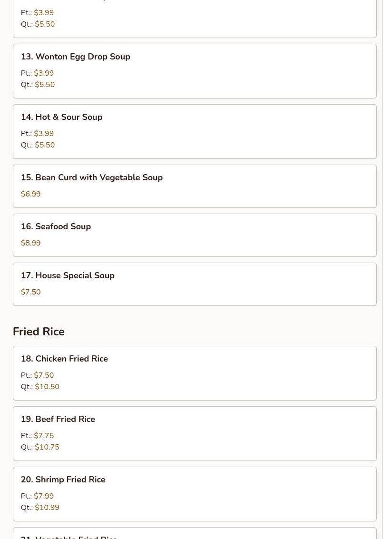Screen dimensions: 392x539
Task: Pick the $7.75 pint Beef Fried Rice
Action: click(x=44, y=436)
